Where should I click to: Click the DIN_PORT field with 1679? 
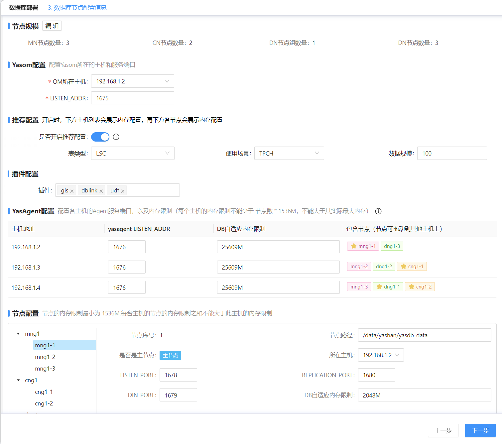coord(178,395)
